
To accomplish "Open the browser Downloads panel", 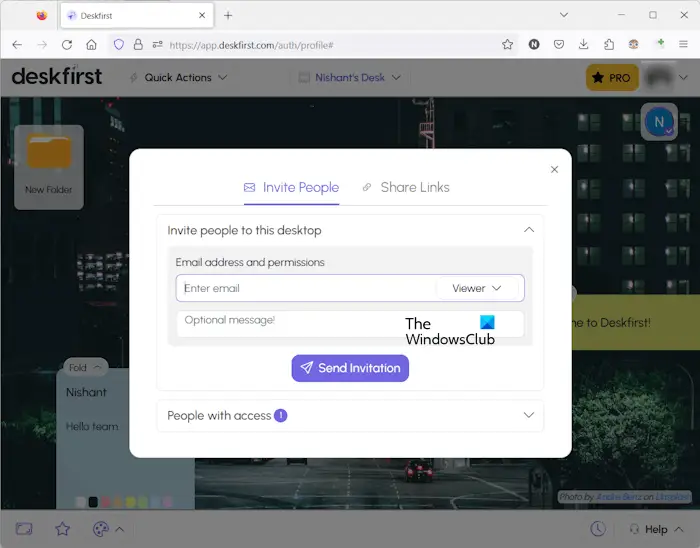I will pos(583,44).
